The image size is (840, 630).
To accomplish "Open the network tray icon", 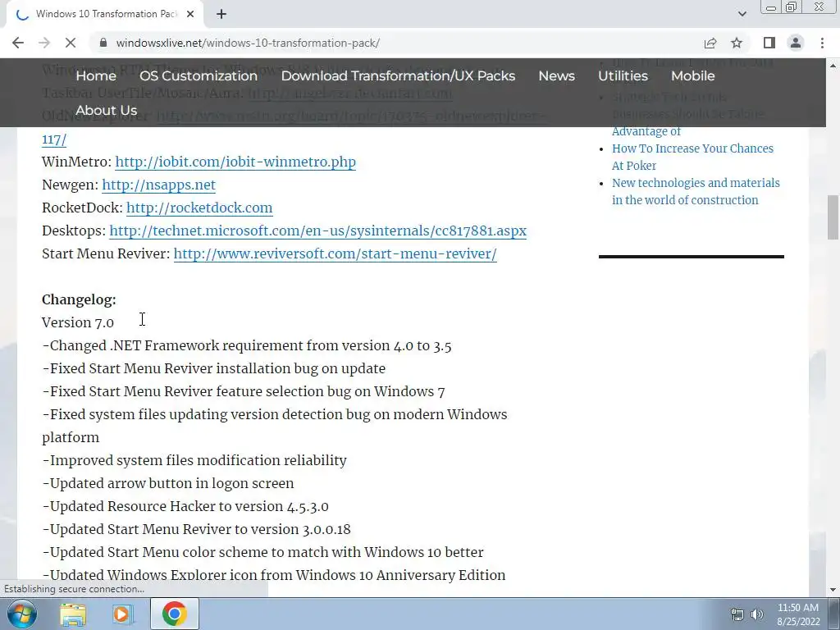I will coord(737,614).
